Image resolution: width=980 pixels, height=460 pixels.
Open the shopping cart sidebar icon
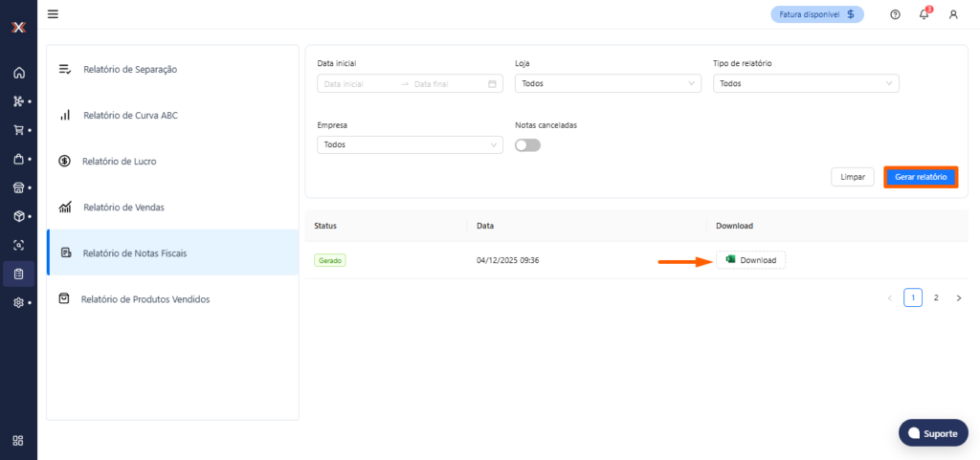(x=18, y=130)
